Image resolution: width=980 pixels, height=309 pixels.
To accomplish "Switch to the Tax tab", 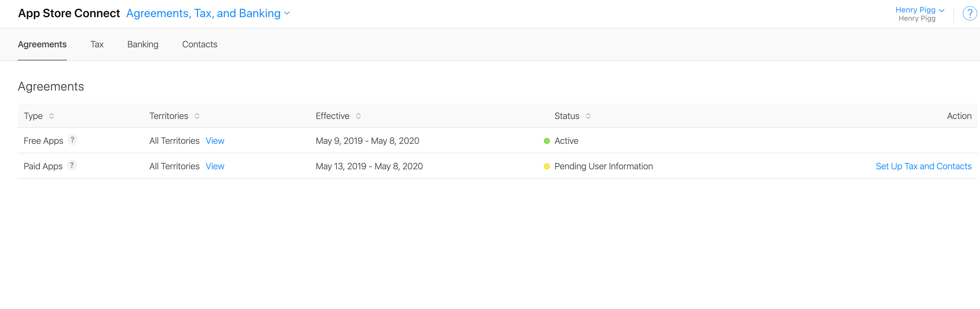I will (x=97, y=44).
